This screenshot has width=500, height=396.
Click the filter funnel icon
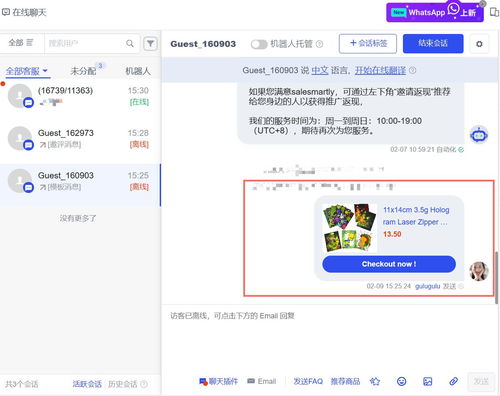(x=150, y=43)
